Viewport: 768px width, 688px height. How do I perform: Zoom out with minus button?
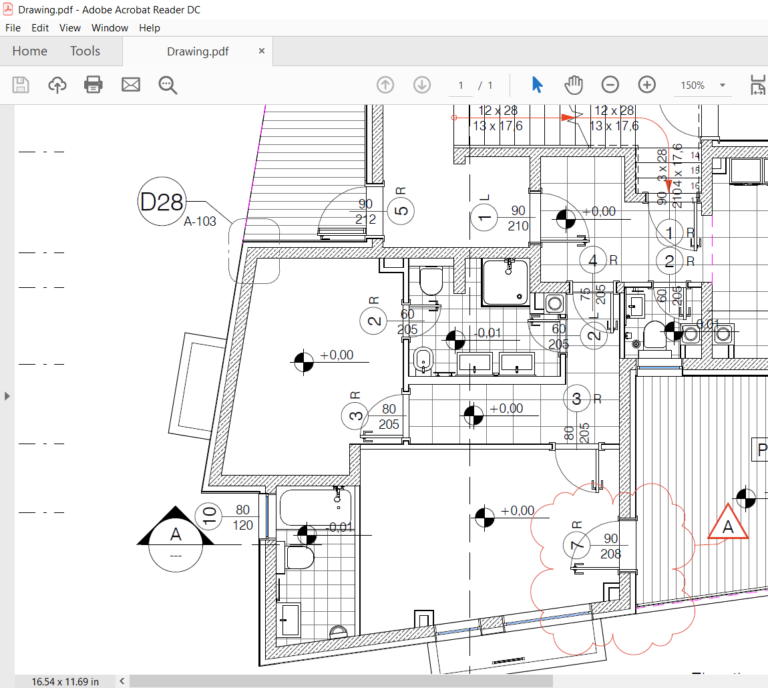(x=610, y=85)
